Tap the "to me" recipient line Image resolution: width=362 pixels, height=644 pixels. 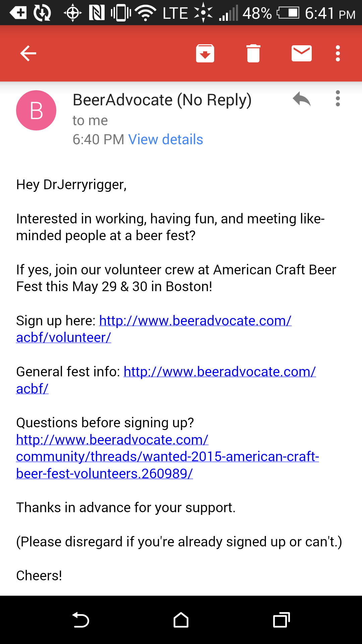90,120
